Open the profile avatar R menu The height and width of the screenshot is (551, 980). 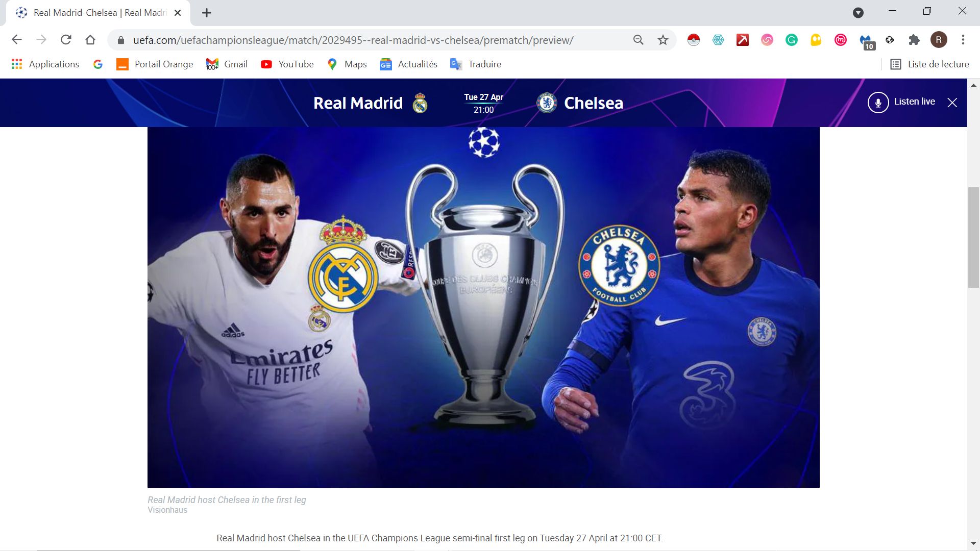pyautogui.click(x=939, y=40)
